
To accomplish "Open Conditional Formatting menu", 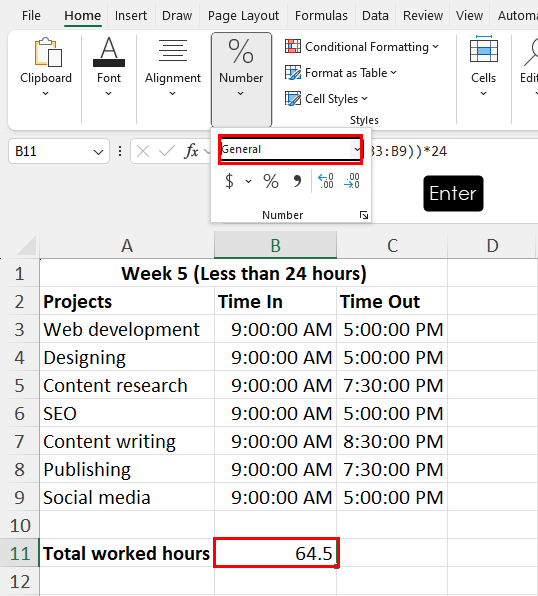I will click(362, 47).
